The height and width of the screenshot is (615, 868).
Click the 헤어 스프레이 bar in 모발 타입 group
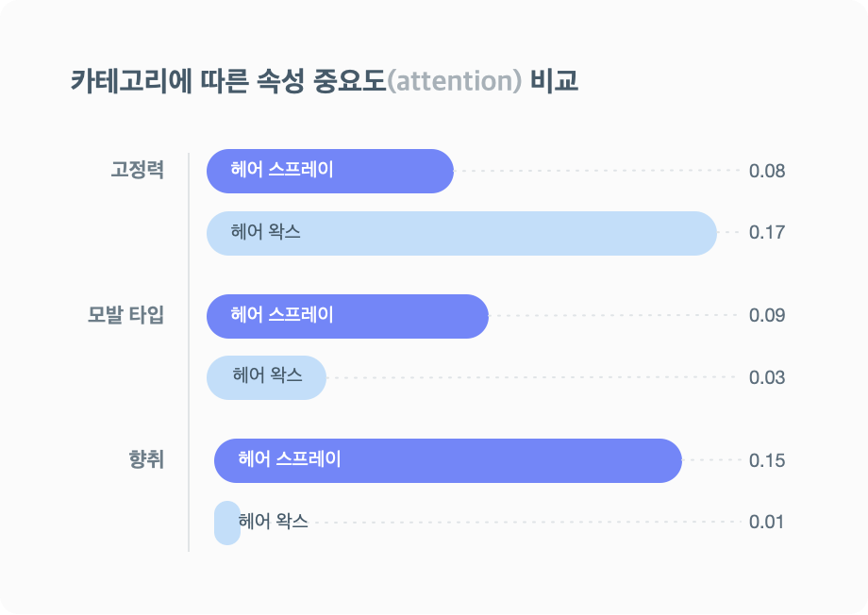tap(347, 316)
